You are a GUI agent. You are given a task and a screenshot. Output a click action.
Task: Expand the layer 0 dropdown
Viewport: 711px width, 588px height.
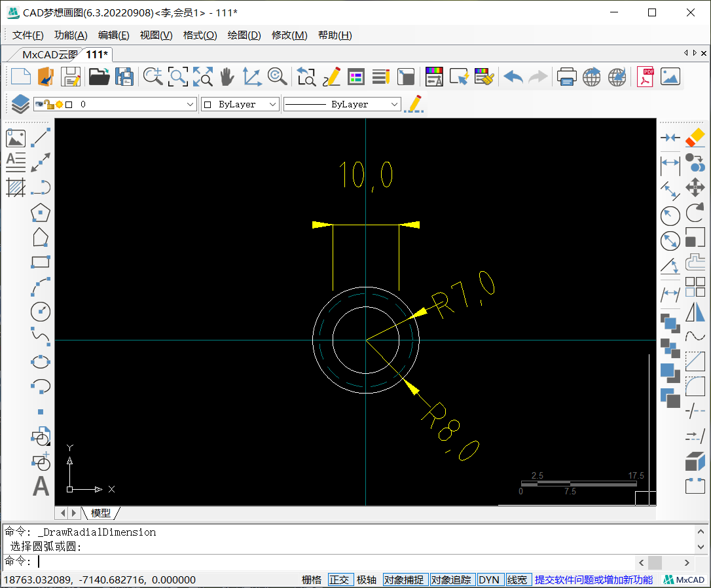(190, 104)
